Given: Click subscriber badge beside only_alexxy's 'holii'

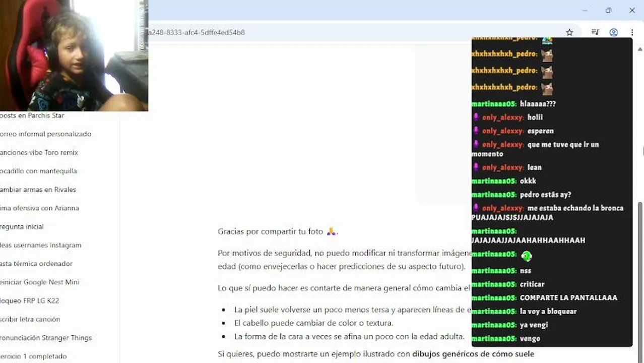Looking at the screenshot, I should (476, 117).
